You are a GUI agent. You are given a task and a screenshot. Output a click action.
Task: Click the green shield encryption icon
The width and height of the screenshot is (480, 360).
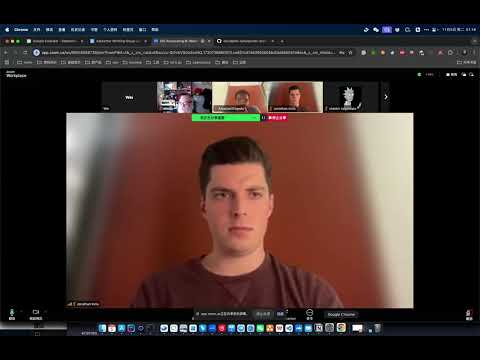(x=419, y=74)
